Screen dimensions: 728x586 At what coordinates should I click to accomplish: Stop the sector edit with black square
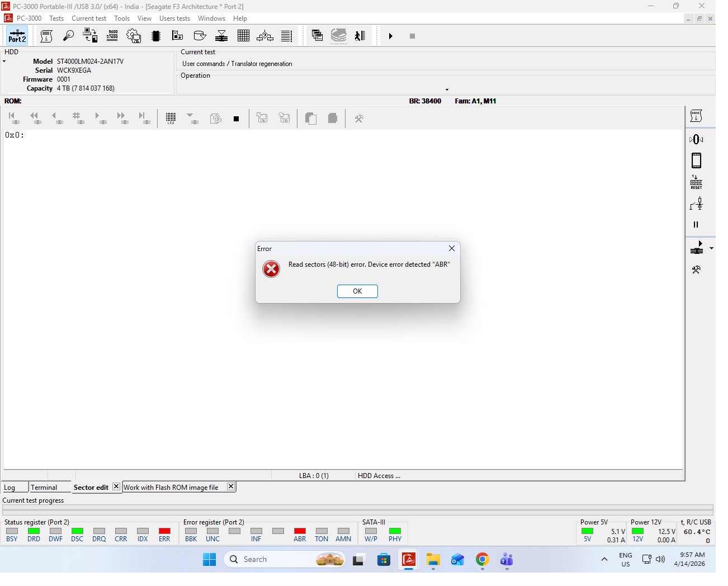(237, 119)
